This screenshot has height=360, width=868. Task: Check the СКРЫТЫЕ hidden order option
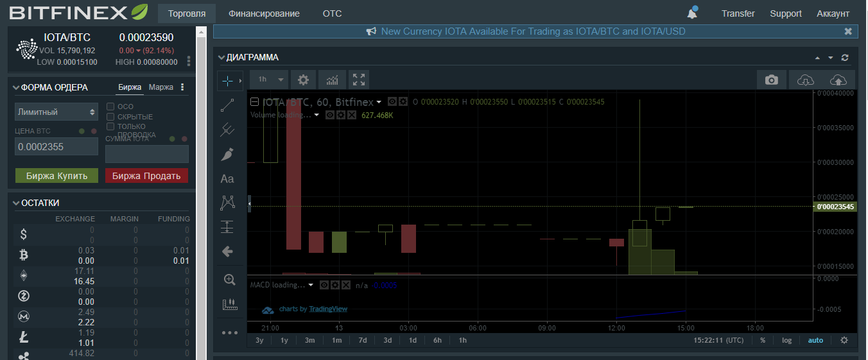click(110, 117)
